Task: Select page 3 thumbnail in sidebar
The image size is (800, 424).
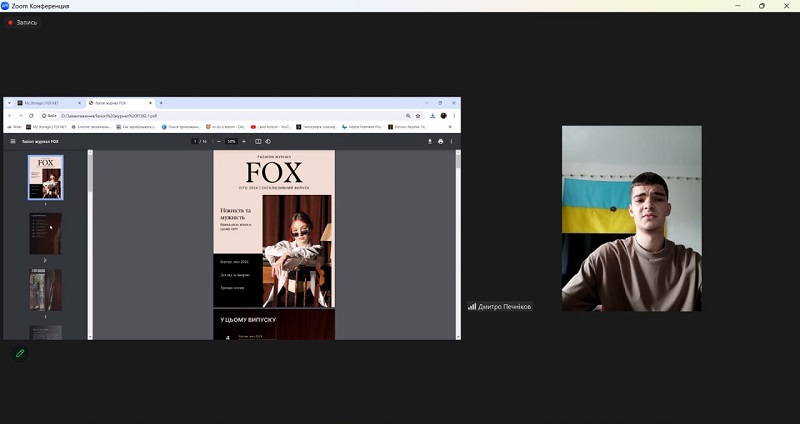Action: click(45, 290)
